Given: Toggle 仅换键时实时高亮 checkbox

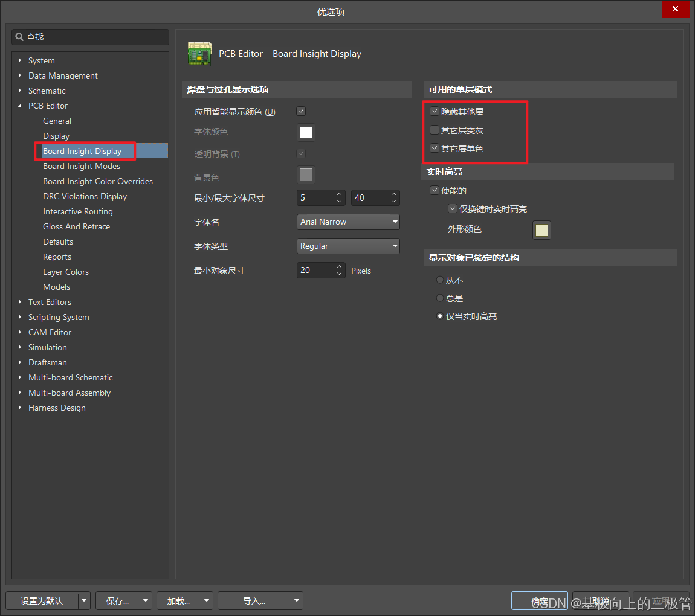Looking at the screenshot, I should pos(453,208).
